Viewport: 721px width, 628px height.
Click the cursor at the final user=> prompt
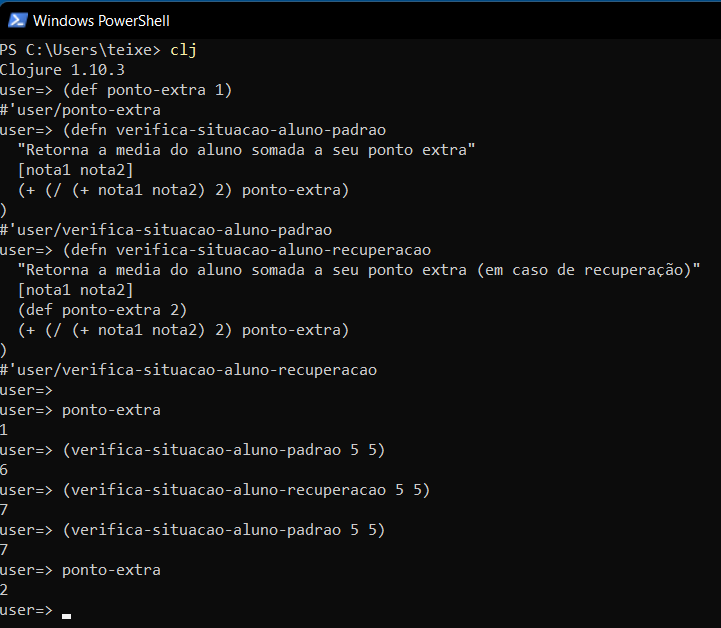pyautogui.click(x=67, y=616)
